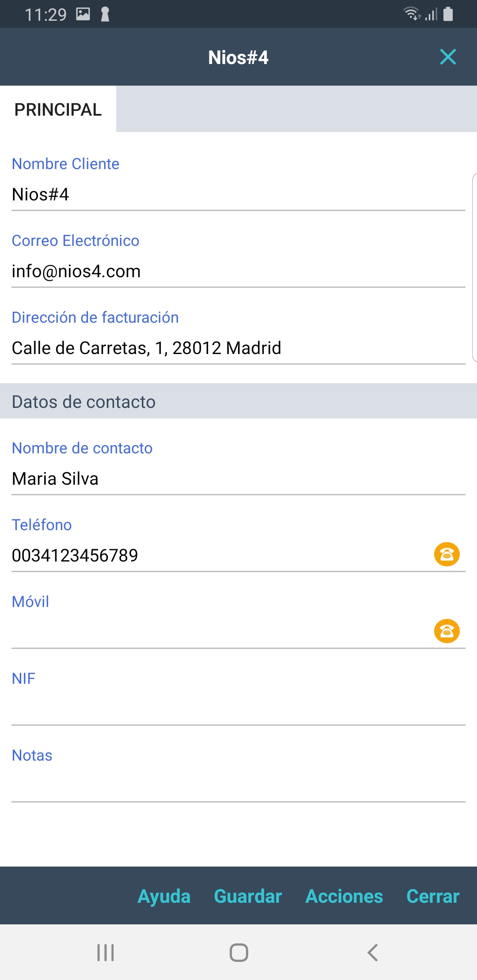Image resolution: width=477 pixels, height=980 pixels.
Task: Focus the empty NIF field
Action: tap(238, 709)
